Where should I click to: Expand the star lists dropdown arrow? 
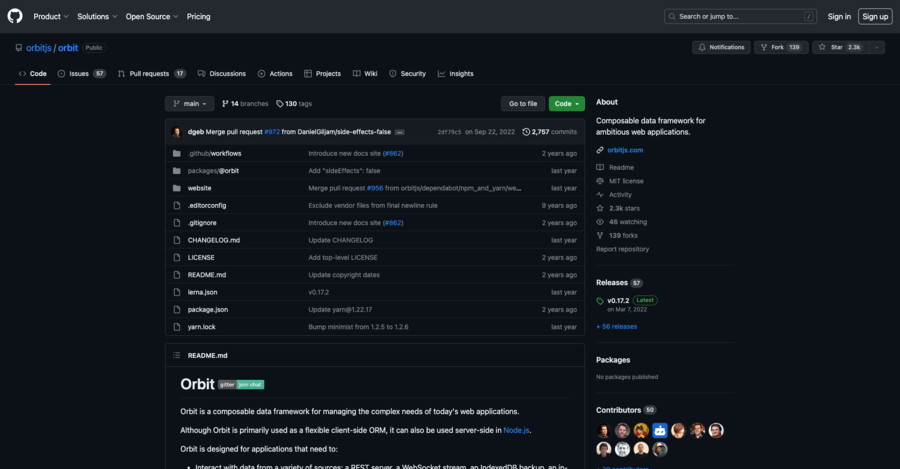click(877, 48)
